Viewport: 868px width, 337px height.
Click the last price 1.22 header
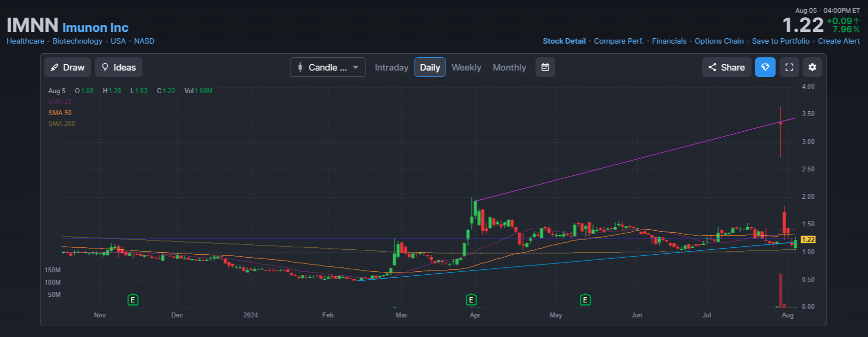coord(803,25)
